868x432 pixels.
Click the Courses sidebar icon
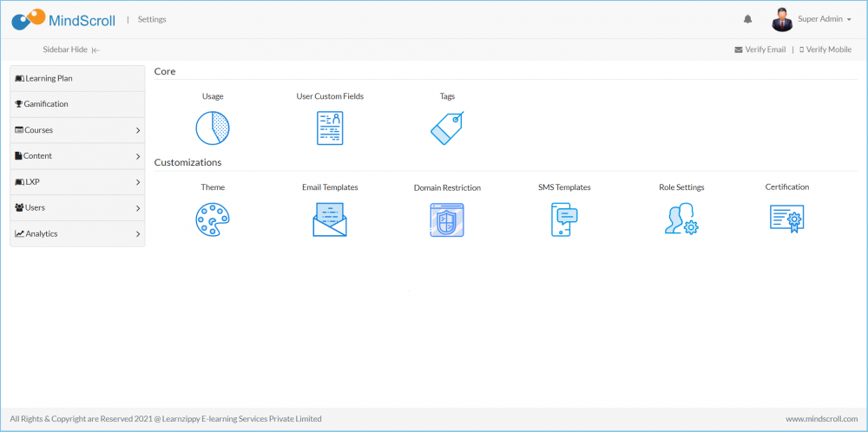[19, 130]
